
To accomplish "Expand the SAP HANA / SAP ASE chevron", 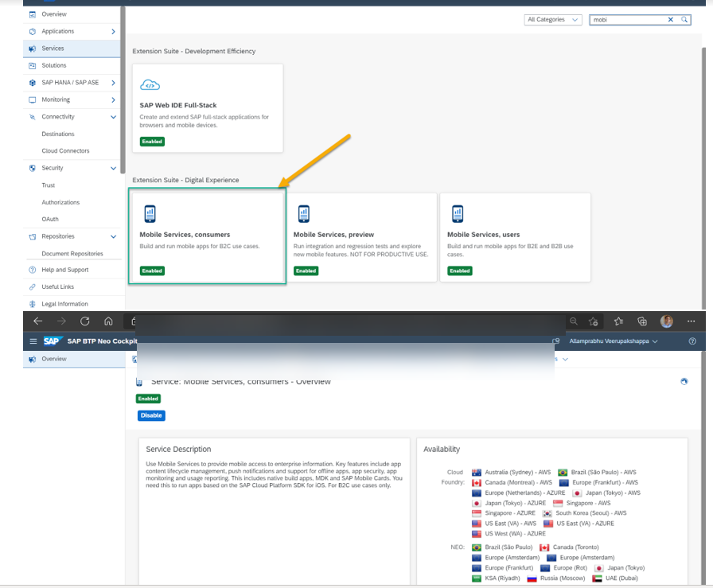I will [113, 83].
